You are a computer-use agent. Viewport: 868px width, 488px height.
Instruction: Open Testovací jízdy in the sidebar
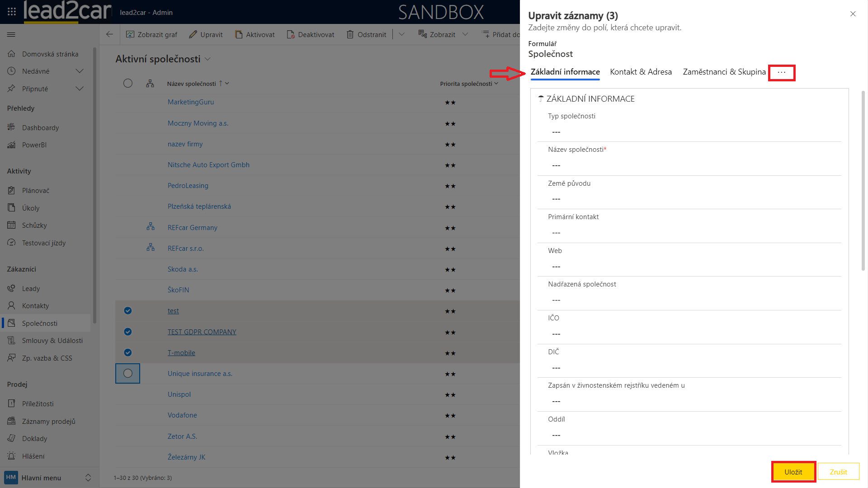click(43, 243)
